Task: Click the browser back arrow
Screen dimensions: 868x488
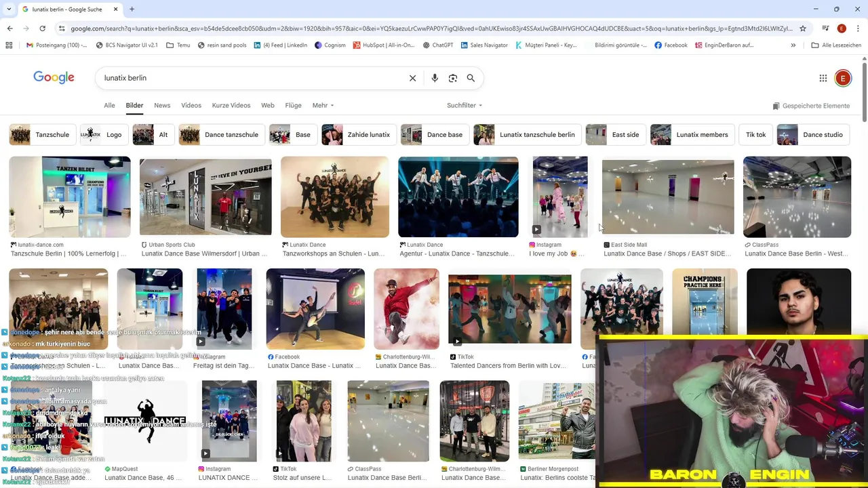Action: click(9, 28)
